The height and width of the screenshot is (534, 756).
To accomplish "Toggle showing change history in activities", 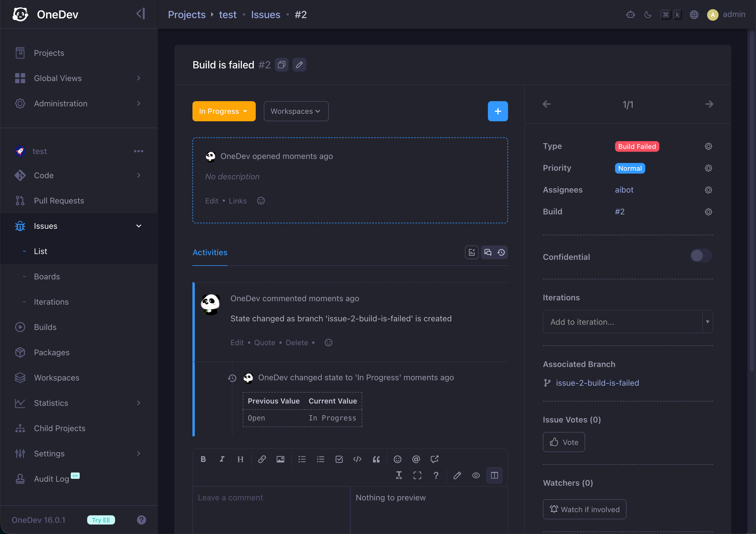I will pos(501,252).
